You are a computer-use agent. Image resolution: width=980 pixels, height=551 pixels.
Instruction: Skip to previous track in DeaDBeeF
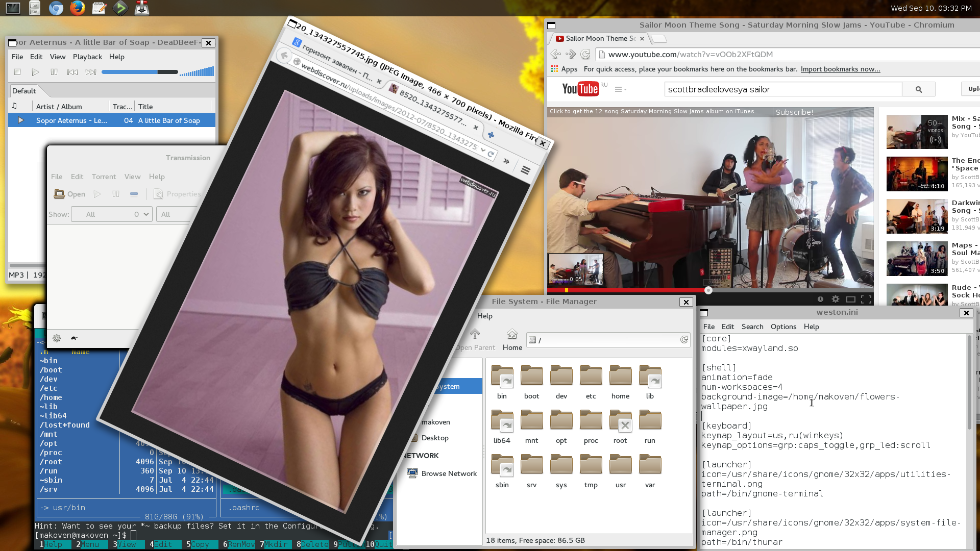click(x=72, y=72)
